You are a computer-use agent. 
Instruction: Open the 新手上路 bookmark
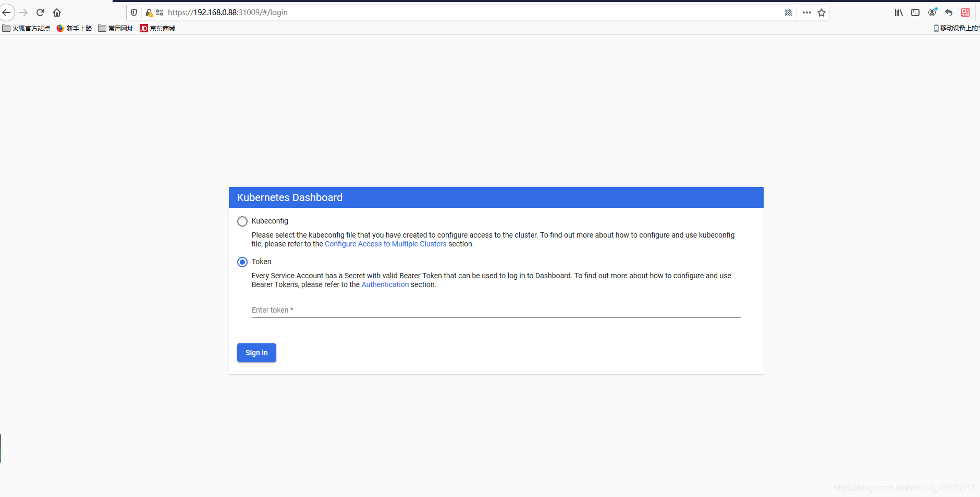pyautogui.click(x=74, y=28)
